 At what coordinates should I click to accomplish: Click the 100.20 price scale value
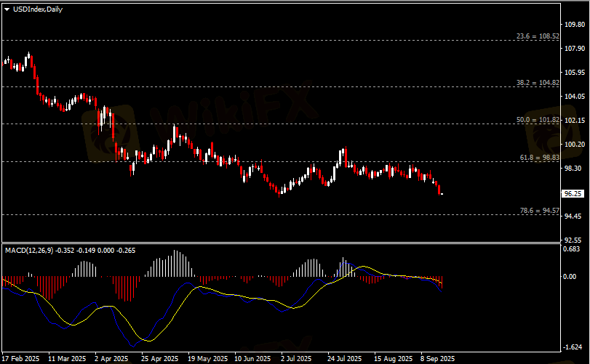tap(575, 145)
